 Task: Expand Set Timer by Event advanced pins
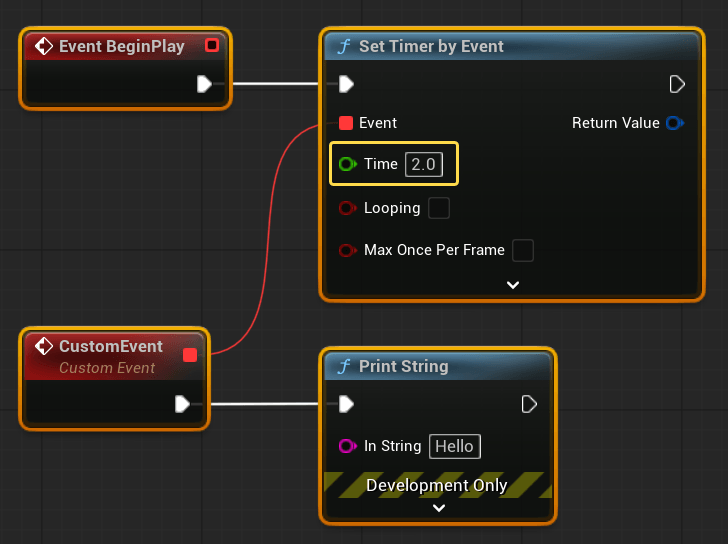pos(513,285)
